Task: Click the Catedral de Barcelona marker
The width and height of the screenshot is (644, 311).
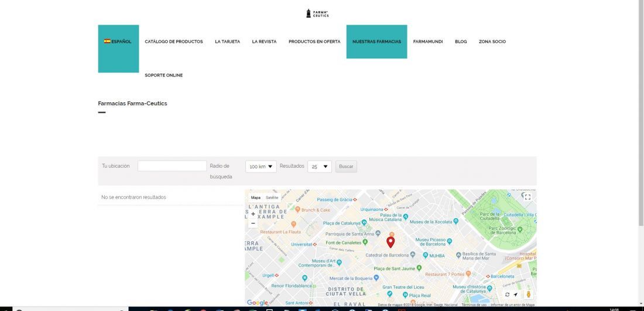Action: pyautogui.click(x=413, y=254)
